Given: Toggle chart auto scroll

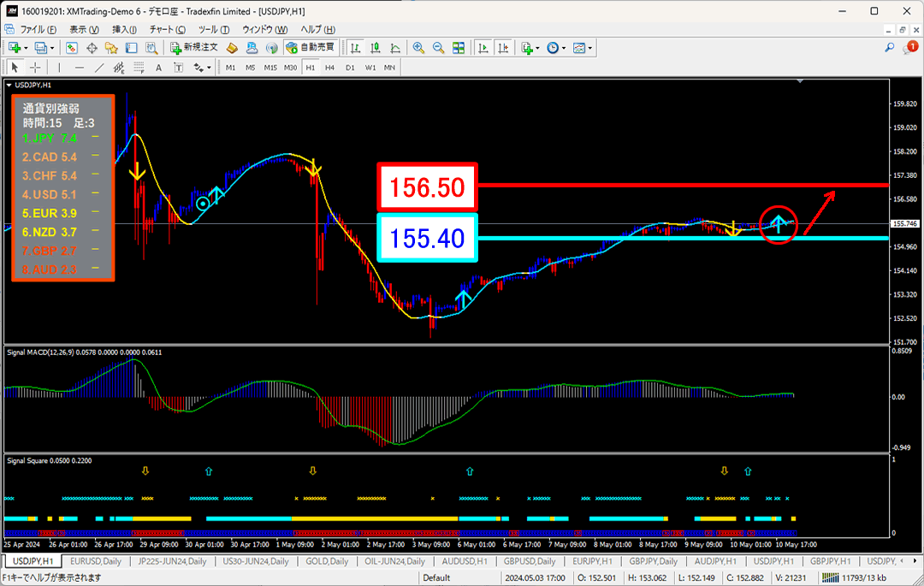Looking at the screenshot, I should tap(483, 48).
